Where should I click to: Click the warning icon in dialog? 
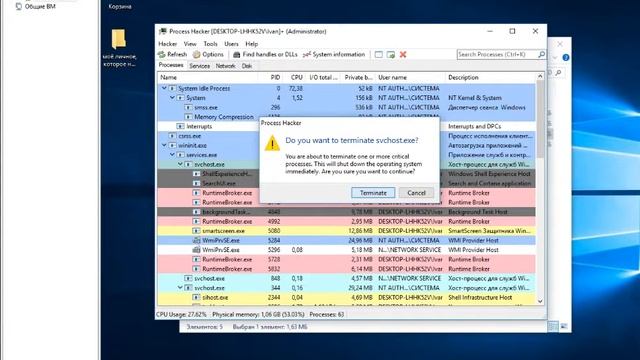pos(272,143)
